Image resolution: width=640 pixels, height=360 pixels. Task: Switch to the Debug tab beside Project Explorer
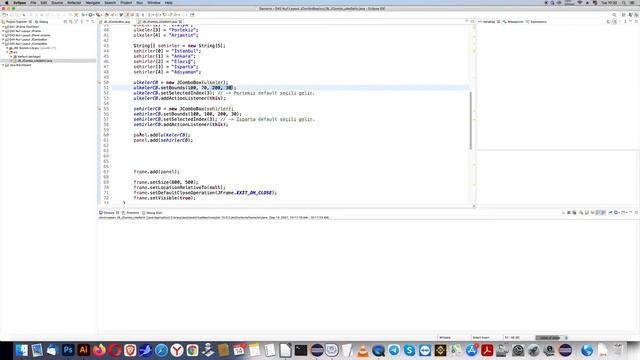coord(42,22)
